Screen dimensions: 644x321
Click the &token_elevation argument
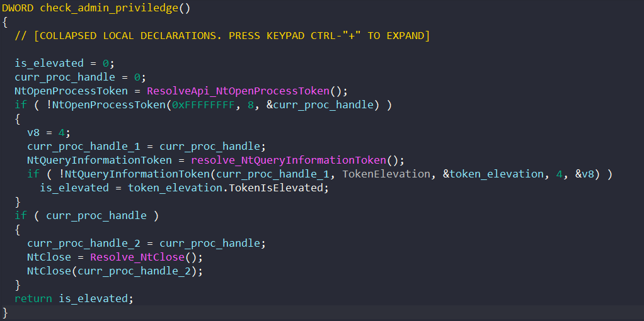point(493,174)
